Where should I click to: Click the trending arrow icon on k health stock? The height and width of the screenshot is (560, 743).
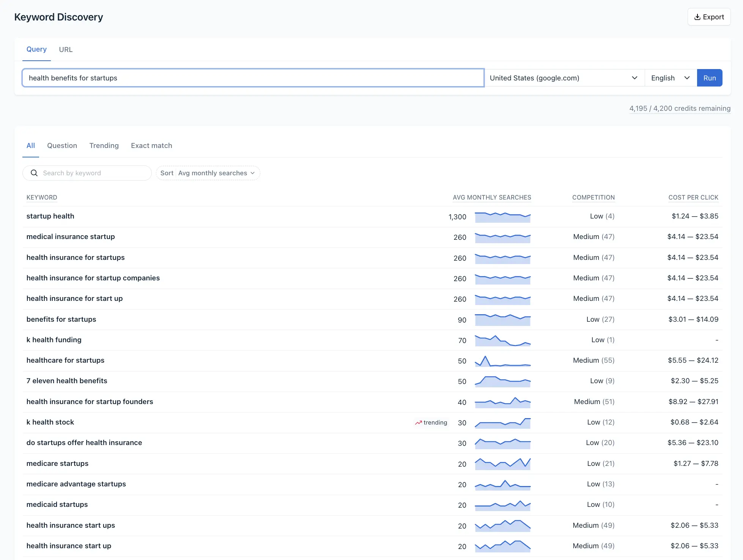(418, 423)
